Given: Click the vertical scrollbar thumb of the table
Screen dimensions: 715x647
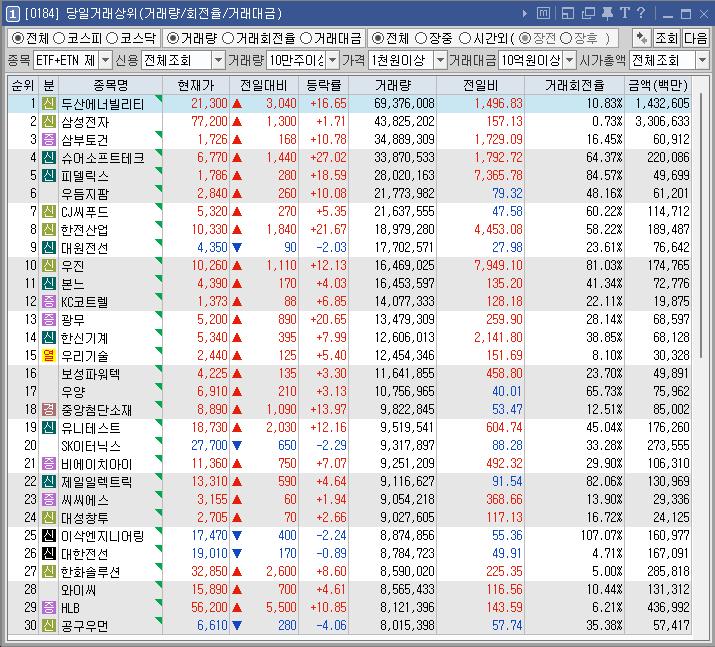Looking at the screenshot, I should (701, 223).
